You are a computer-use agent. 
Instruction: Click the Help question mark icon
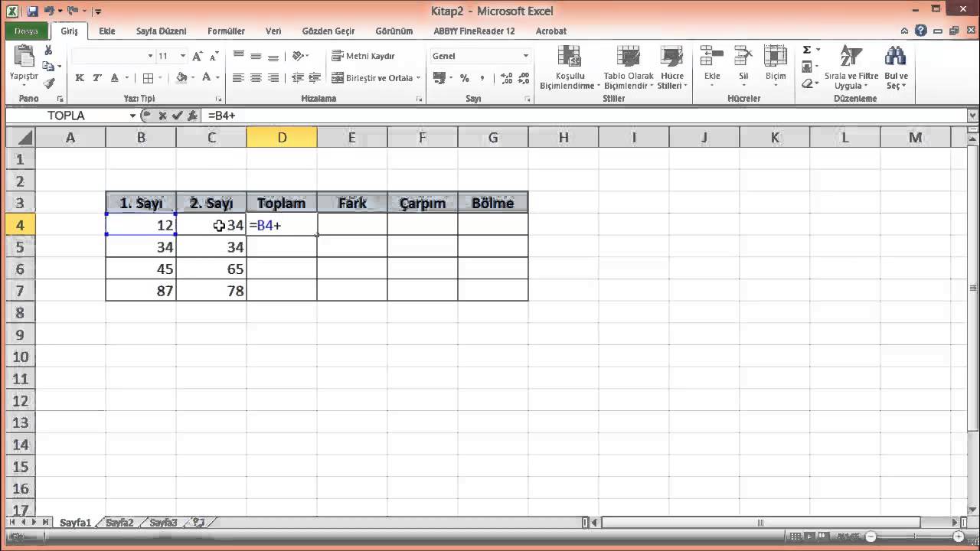click(921, 31)
